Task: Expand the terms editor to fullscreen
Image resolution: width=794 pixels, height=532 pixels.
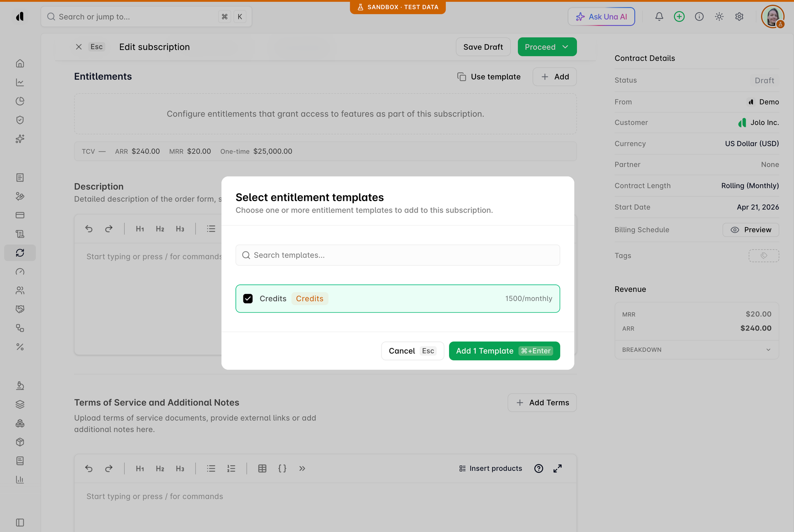Action: [557, 469]
